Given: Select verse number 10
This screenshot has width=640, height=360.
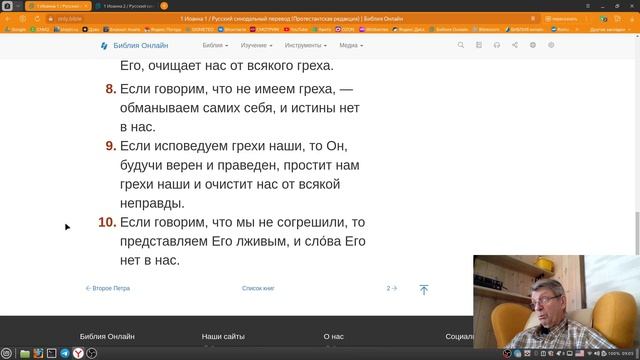Looking at the screenshot, I should pos(107,222).
